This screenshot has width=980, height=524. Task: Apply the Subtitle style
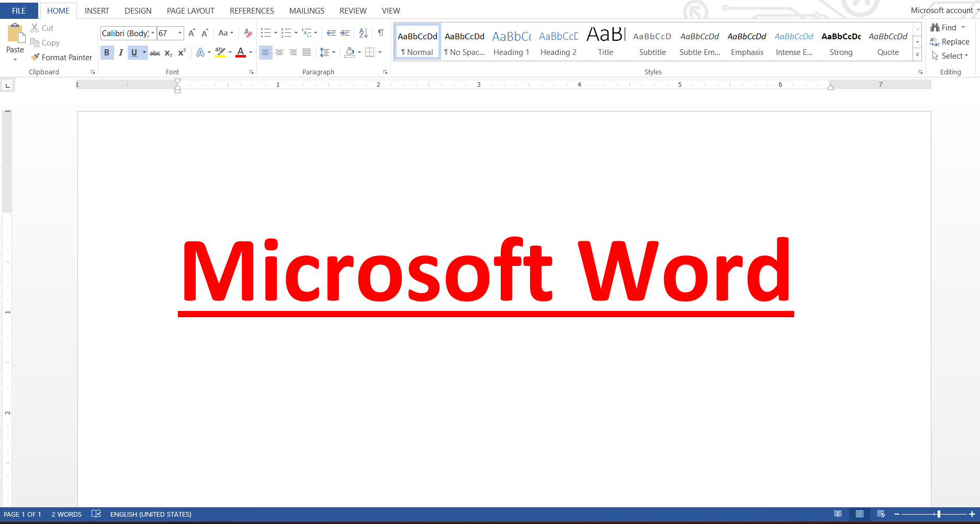coord(652,41)
